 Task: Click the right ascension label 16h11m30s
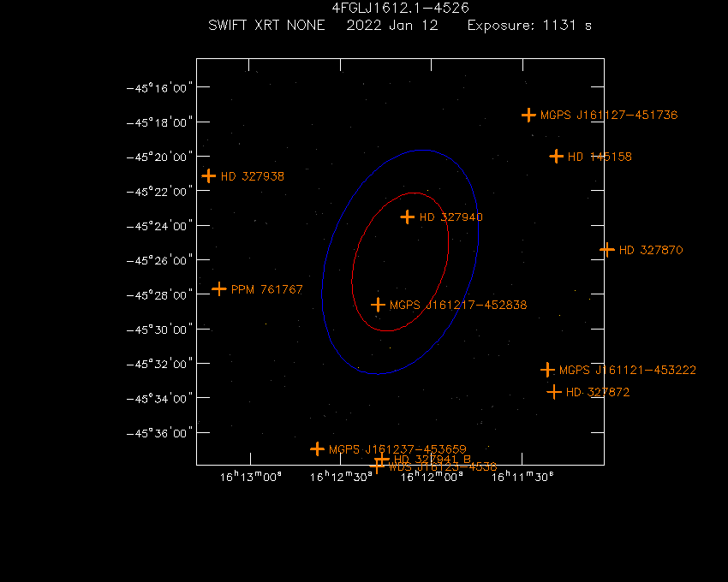coord(522,476)
